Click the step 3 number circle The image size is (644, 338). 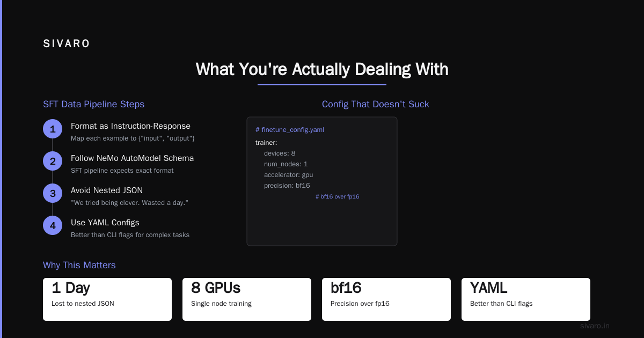(53, 194)
